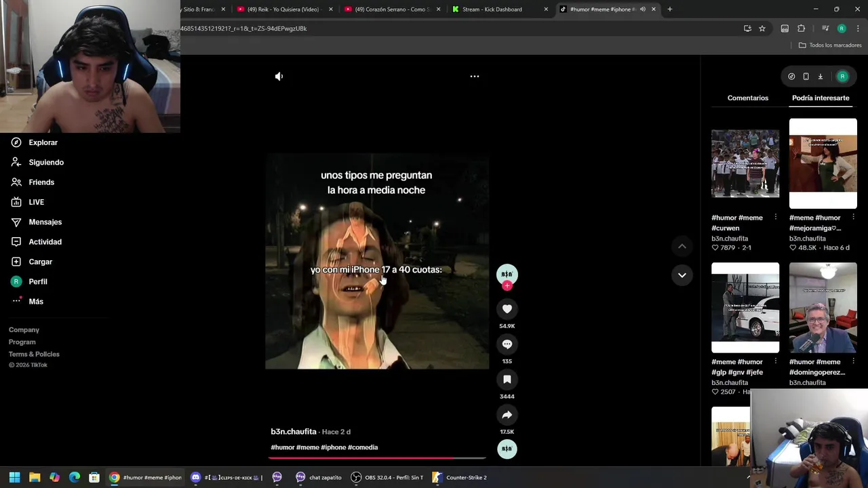This screenshot has width=868, height=488.
Task: Open Chrome profile avatar in toolbar
Action: point(842,28)
